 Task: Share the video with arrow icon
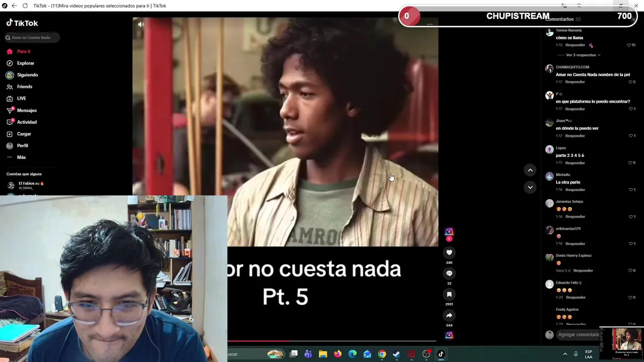click(x=449, y=315)
